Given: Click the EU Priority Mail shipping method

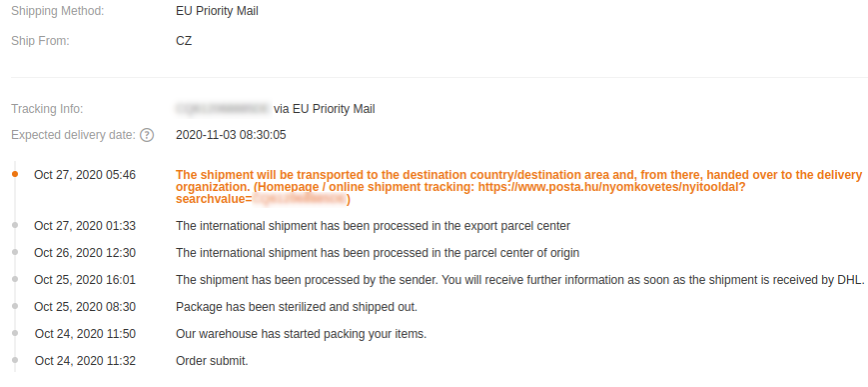Looking at the screenshot, I should point(217,11).
